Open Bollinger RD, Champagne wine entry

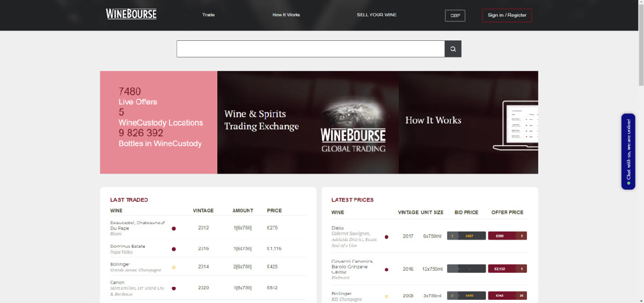(x=342, y=294)
